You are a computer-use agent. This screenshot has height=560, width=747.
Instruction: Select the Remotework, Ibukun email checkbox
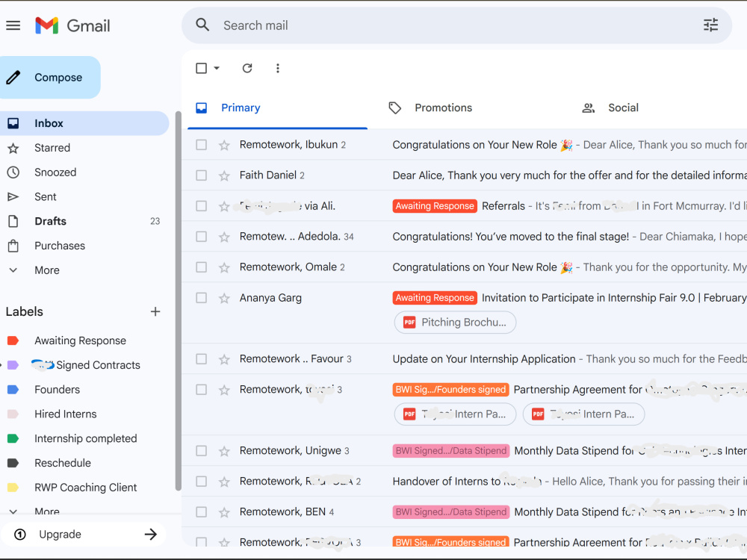pyautogui.click(x=202, y=145)
